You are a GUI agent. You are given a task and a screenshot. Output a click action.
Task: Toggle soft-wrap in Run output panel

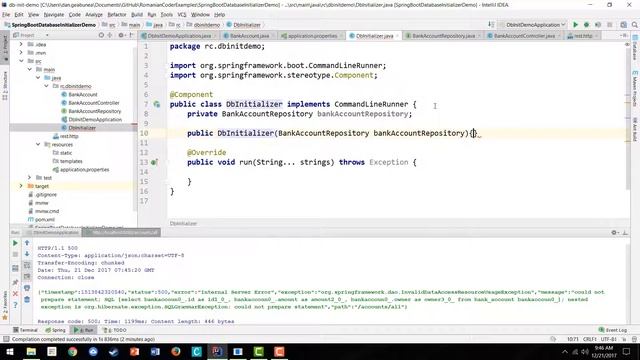pos(27,265)
